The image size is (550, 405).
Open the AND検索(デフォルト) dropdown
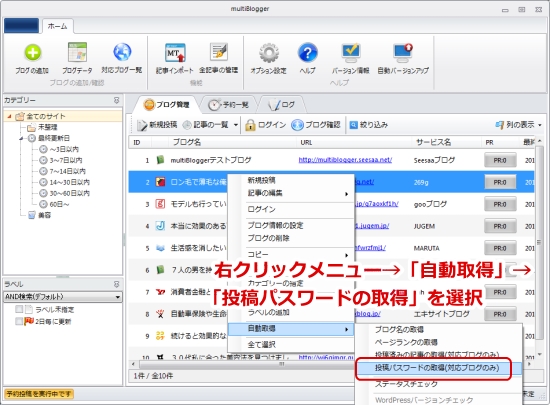click(63, 297)
